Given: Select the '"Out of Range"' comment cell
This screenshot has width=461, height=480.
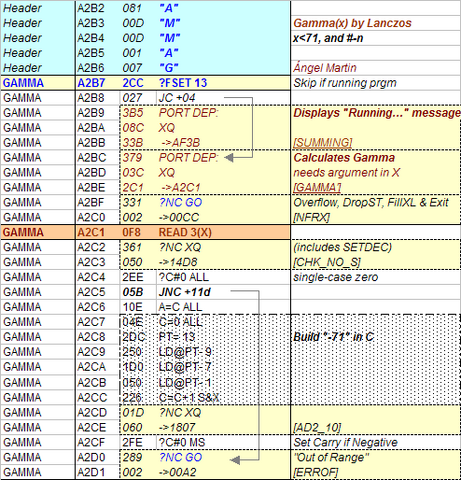Looking at the screenshot, I should (331, 457).
